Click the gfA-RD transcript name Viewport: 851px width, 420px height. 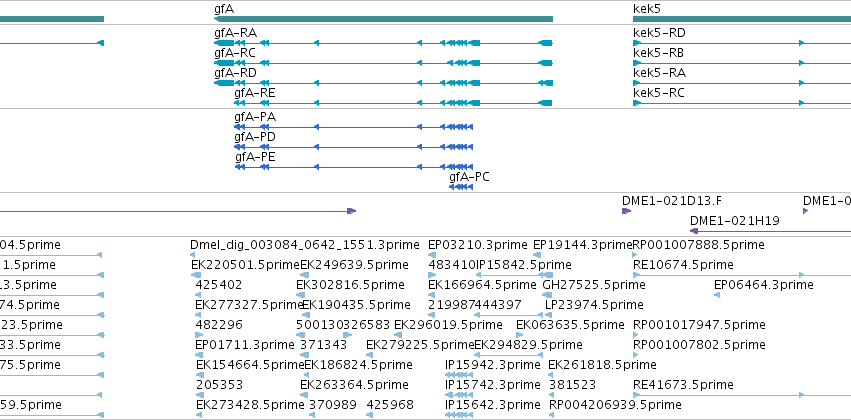pyautogui.click(x=236, y=73)
